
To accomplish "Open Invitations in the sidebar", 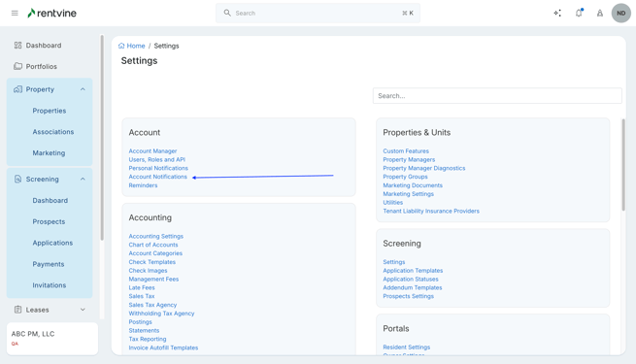I will [50, 285].
